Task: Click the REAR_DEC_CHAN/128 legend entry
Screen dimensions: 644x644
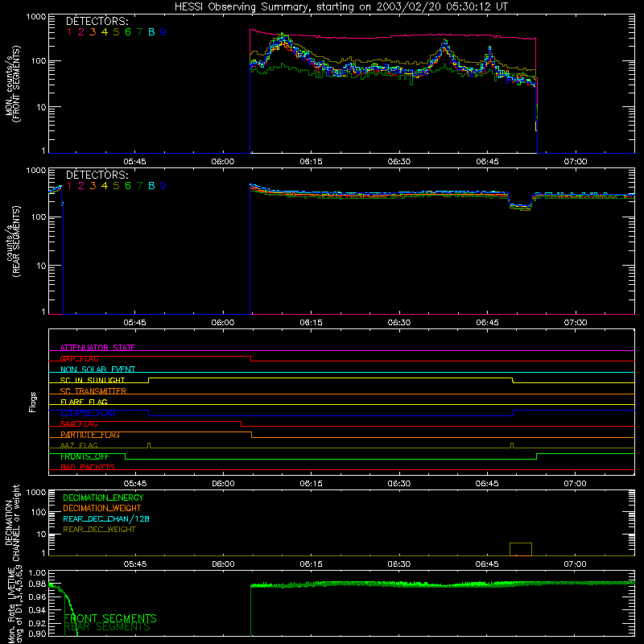Action: pyautogui.click(x=106, y=518)
